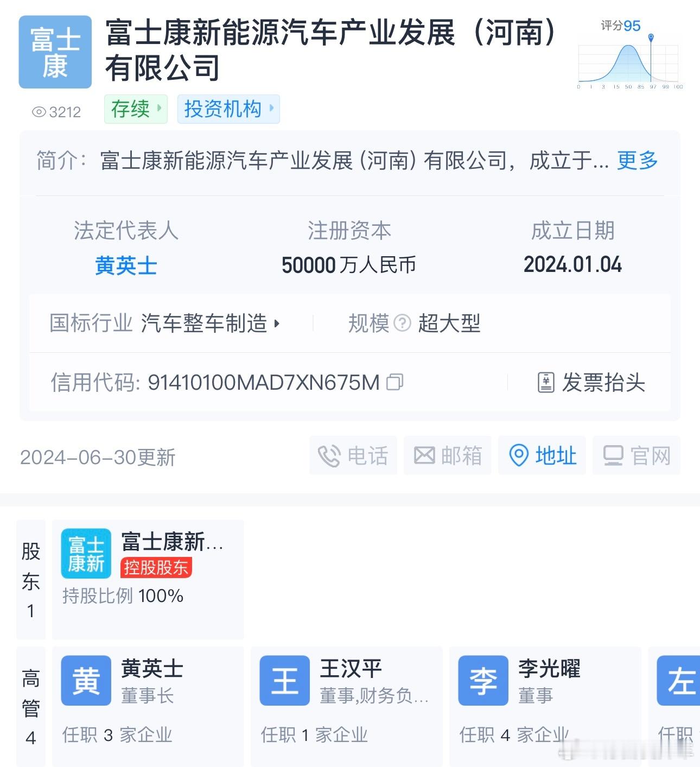Tap the 注册资本 label
Screen dimensions: 700x767
349,231
